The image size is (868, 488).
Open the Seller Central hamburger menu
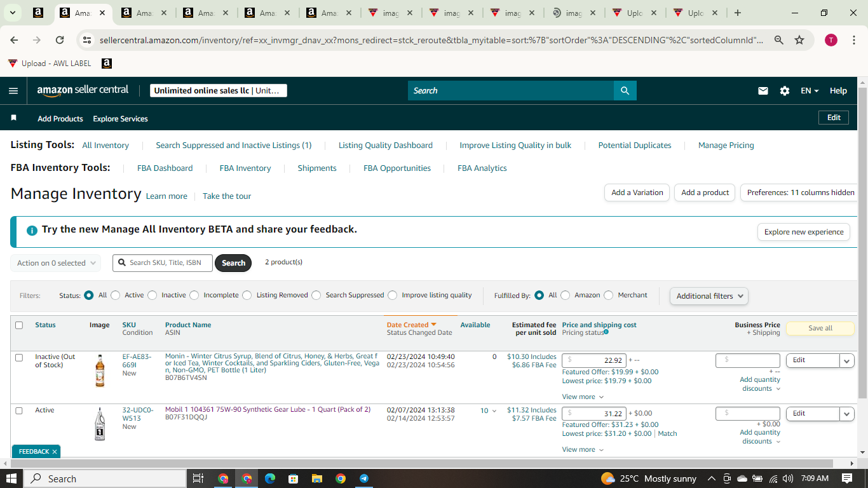coord(13,91)
